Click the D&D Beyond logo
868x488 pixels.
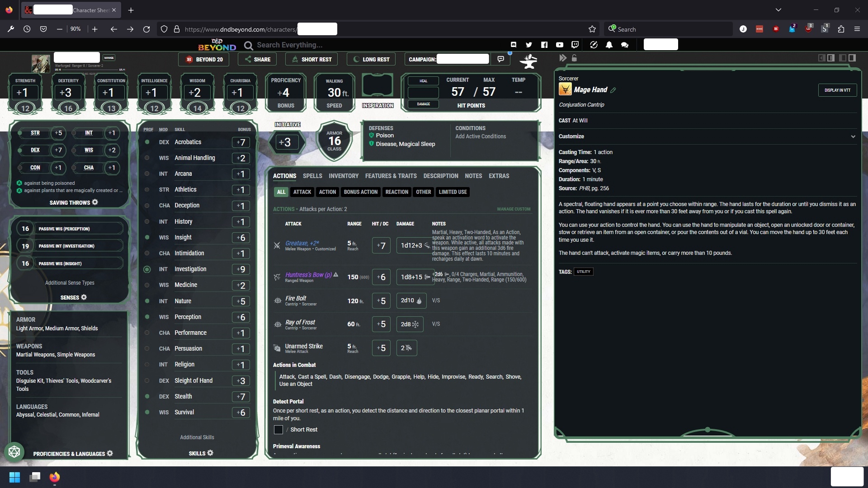(x=217, y=45)
